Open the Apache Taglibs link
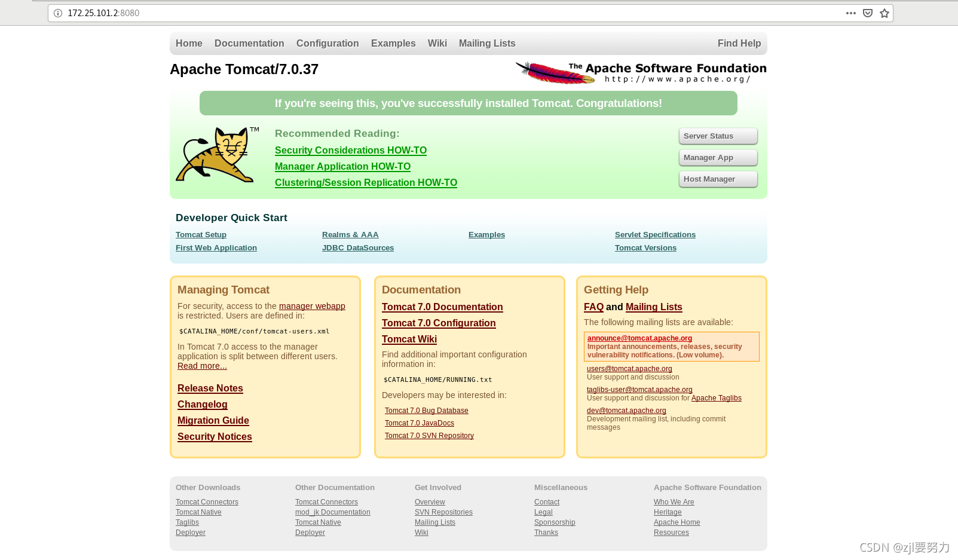This screenshot has width=958, height=560. (x=717, y=398)
